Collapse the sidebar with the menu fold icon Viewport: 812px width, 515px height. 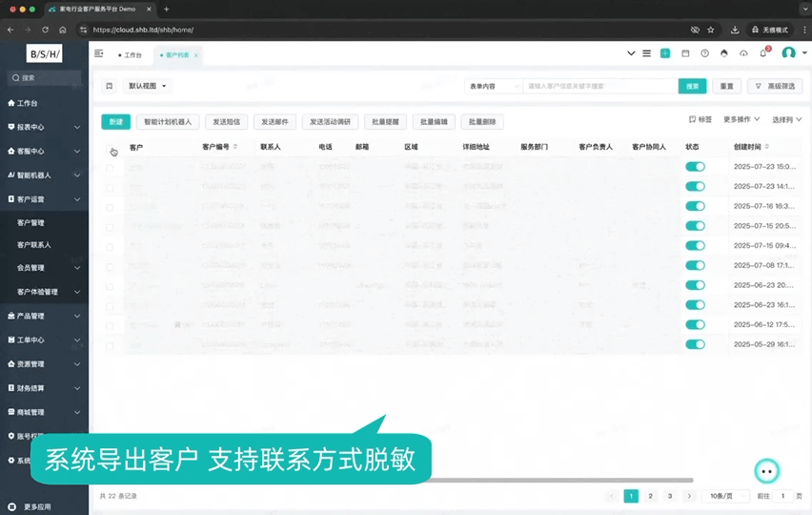point(99,53)
